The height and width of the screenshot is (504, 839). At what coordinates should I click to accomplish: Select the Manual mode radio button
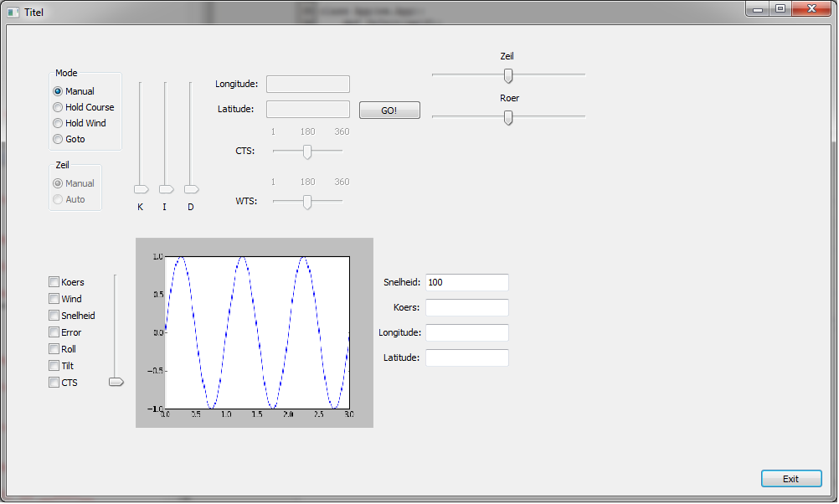click(58, 91)
